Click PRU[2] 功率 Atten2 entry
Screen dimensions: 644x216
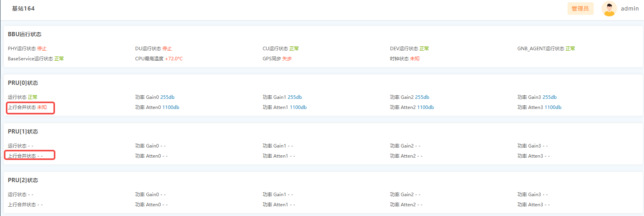(x=406, y=205)
